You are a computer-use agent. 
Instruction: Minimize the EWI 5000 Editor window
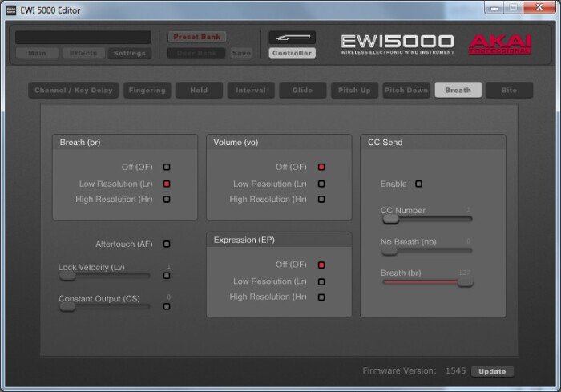point(494,7)
